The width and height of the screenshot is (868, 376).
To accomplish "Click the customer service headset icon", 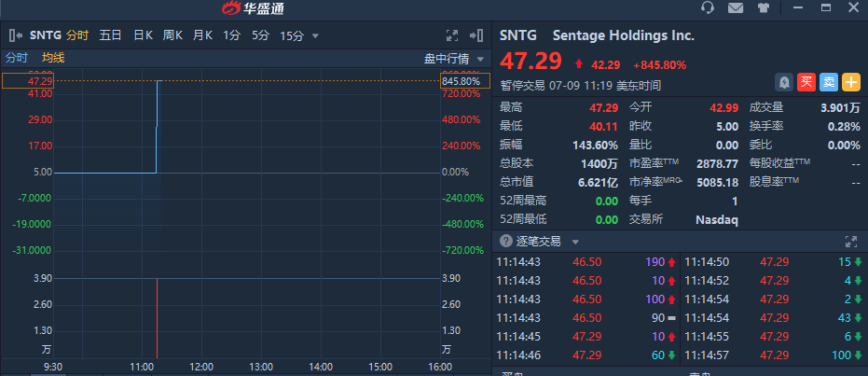I will 707,7.
